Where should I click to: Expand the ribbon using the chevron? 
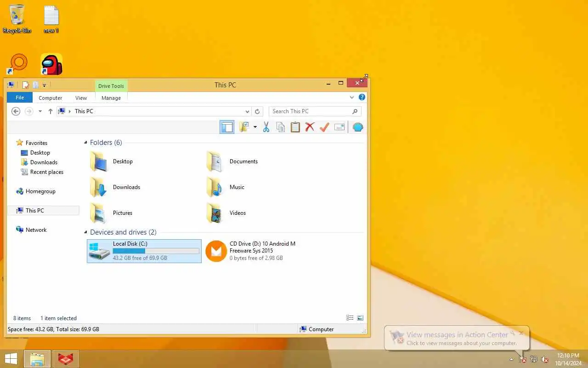pyautogui.click(x=352, y=98)
